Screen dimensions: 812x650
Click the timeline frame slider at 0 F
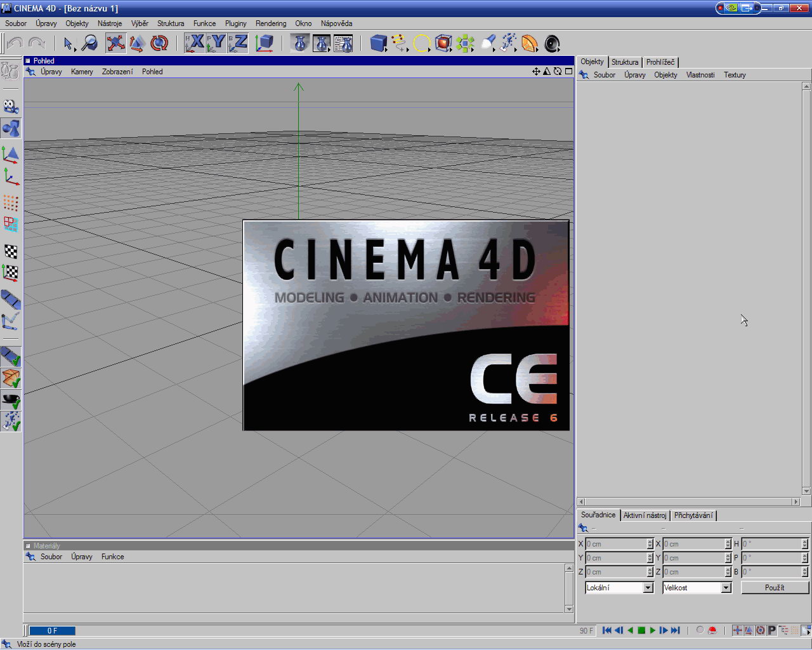[x=52, y=631]
